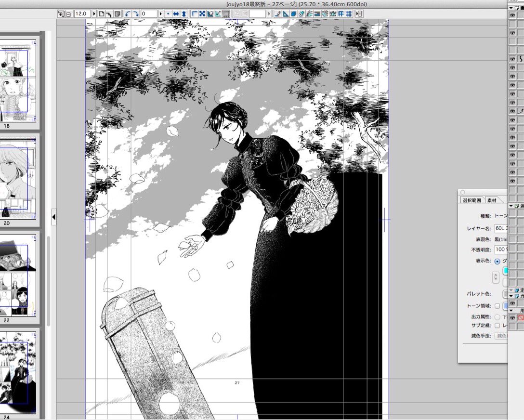
Task: Toggle the eye beside the S-curve layer icon
Action: (512, 58)
